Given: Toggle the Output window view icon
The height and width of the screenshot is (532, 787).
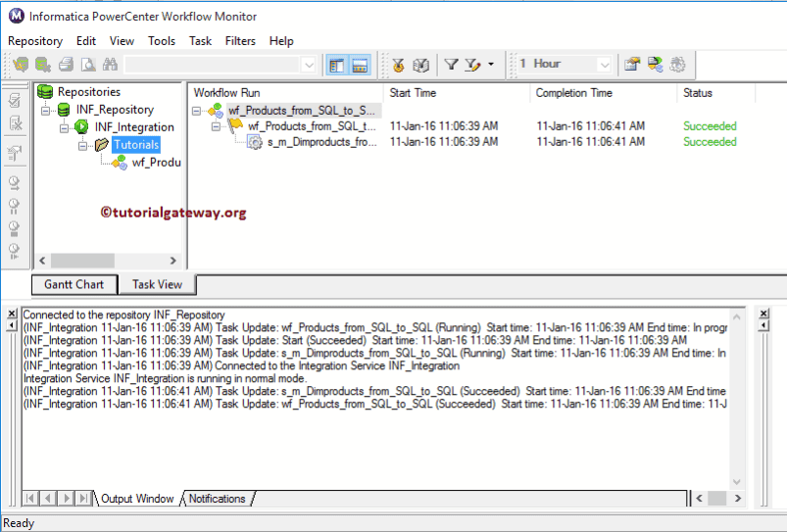Looking at the screenshot, I should pyautogui.click(x=360, y=65).
